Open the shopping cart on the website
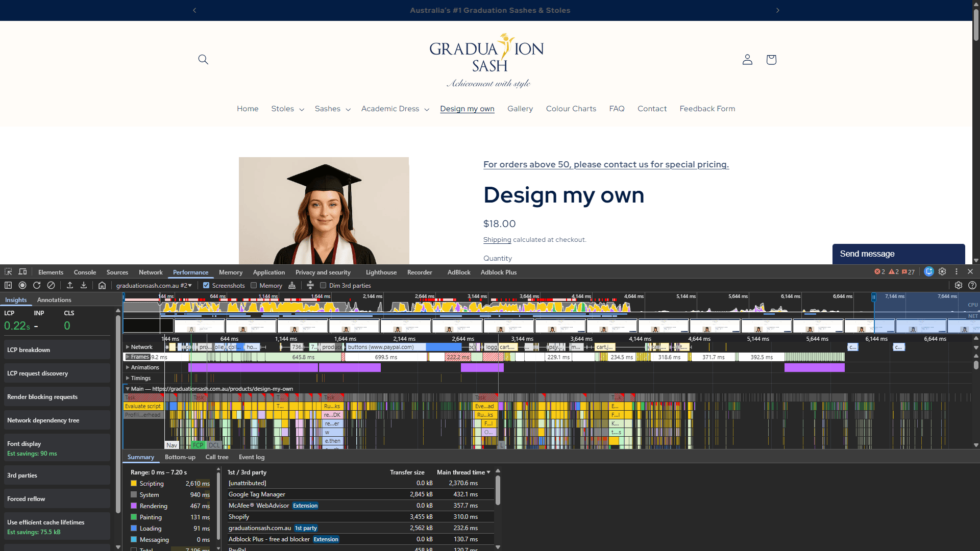The height and width of the screenshot is (551, 980). tap(771, 59)
